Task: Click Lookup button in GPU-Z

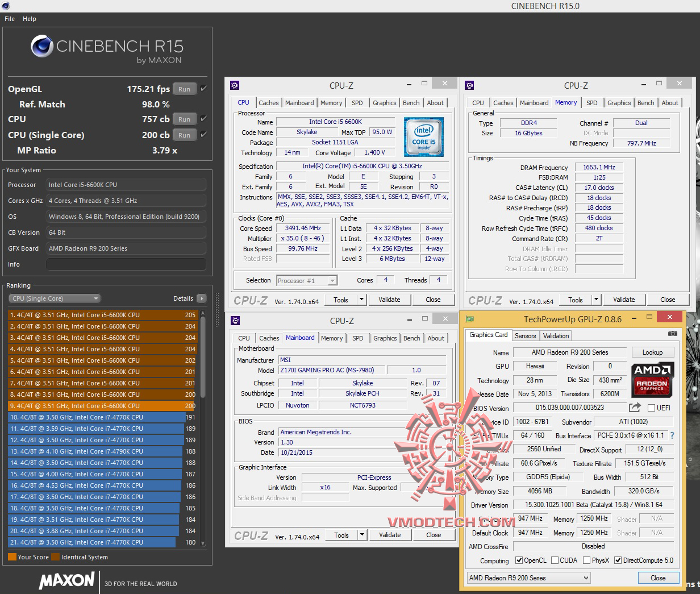Action: (652, 352)
